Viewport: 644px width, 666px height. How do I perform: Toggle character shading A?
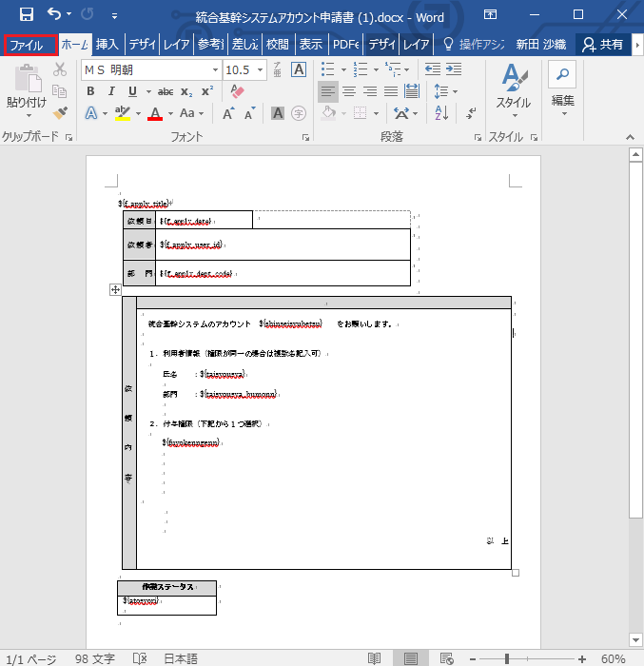pos(278,113)
